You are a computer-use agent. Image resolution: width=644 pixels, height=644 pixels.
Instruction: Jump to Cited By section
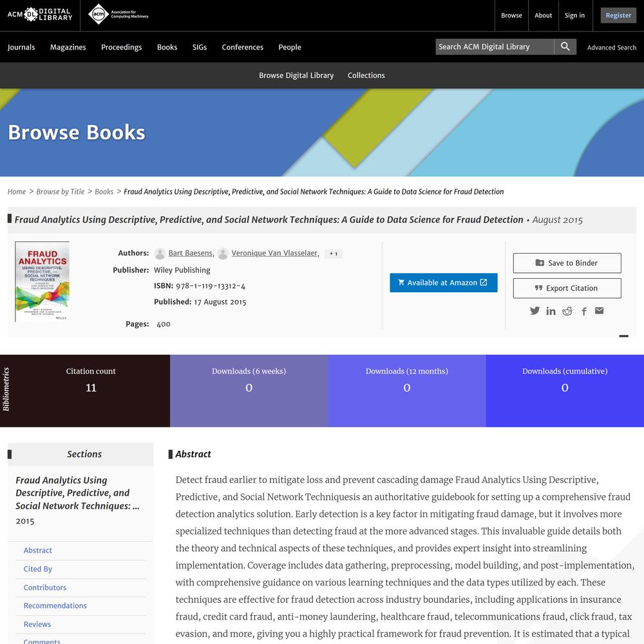point(38,569)
